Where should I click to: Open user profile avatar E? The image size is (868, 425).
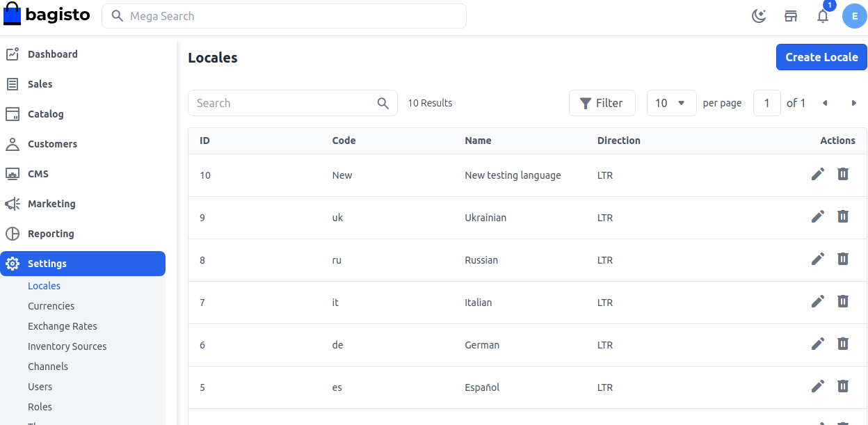854,16
